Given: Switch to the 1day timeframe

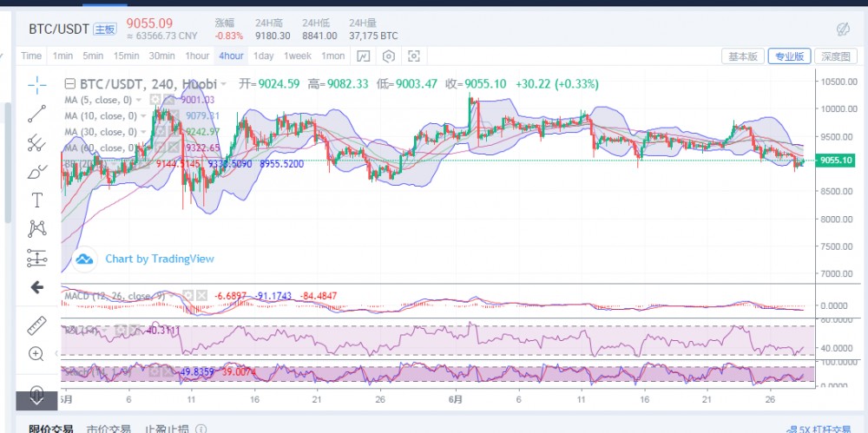Looking at the screenshot, I should (x=264, y=56).
